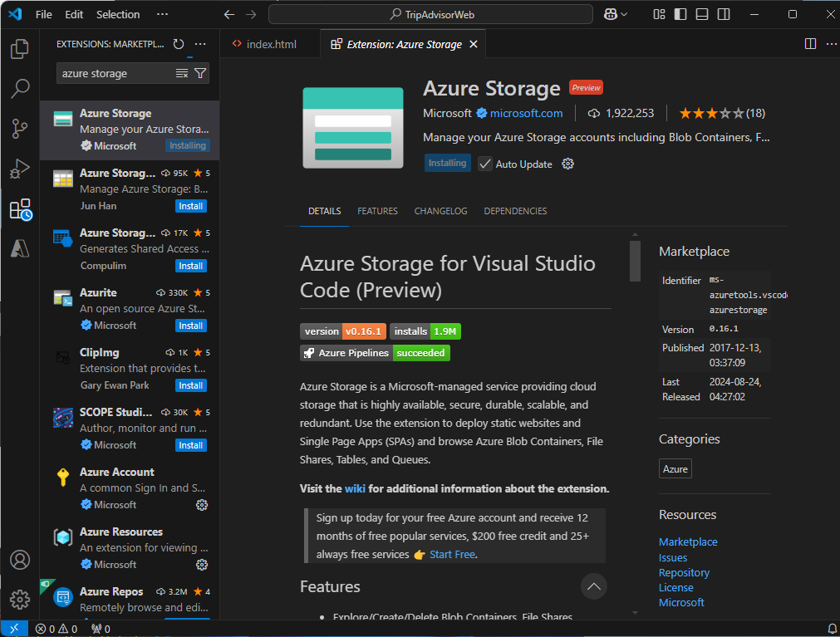Clear extensions search results
Screen dimensions: 840x637
pyautogui.click(x=182, y=73)
